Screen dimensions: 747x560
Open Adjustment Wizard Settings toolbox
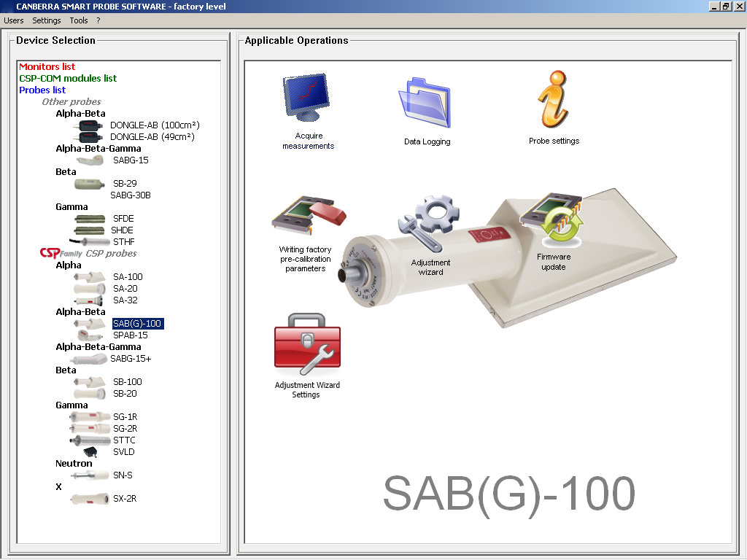click(307, 345)
